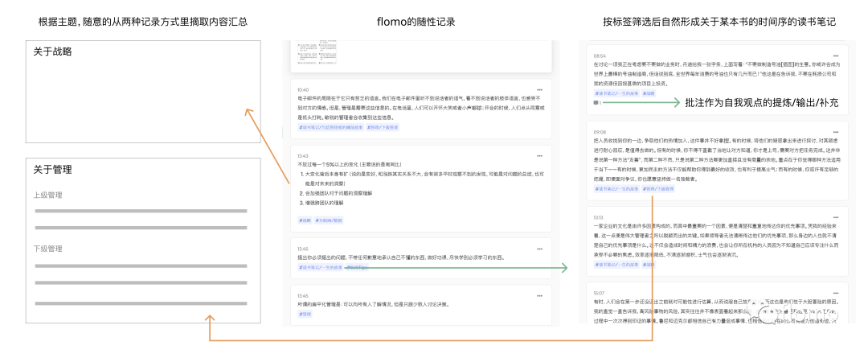Open the image thumbnail in the top flomo memo
The height and width of the screenshot is (350, 868).
[319, 53]
